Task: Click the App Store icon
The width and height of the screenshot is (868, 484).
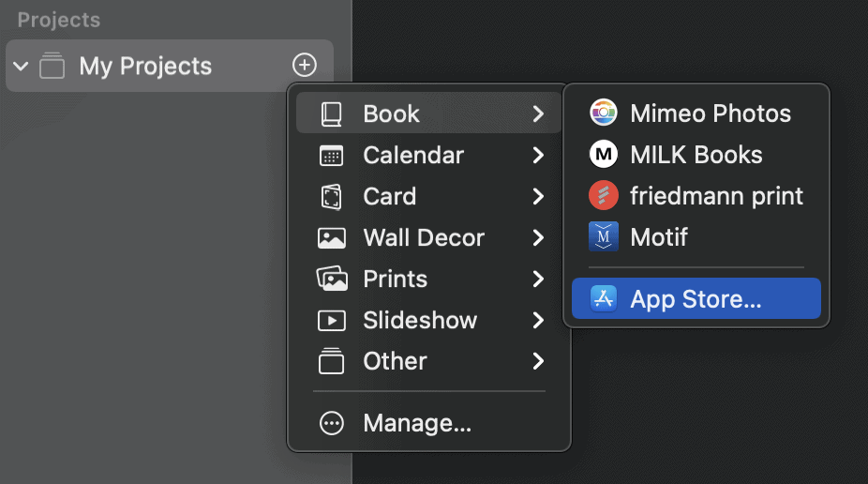Action: [x=604, y=299]
